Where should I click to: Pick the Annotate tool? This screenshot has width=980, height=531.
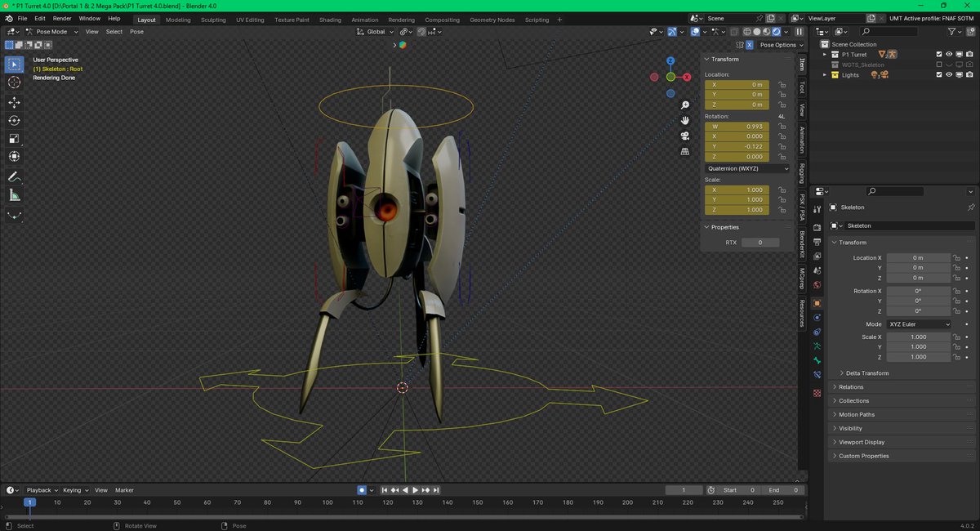pyautogui.click(x=14, y=176)
